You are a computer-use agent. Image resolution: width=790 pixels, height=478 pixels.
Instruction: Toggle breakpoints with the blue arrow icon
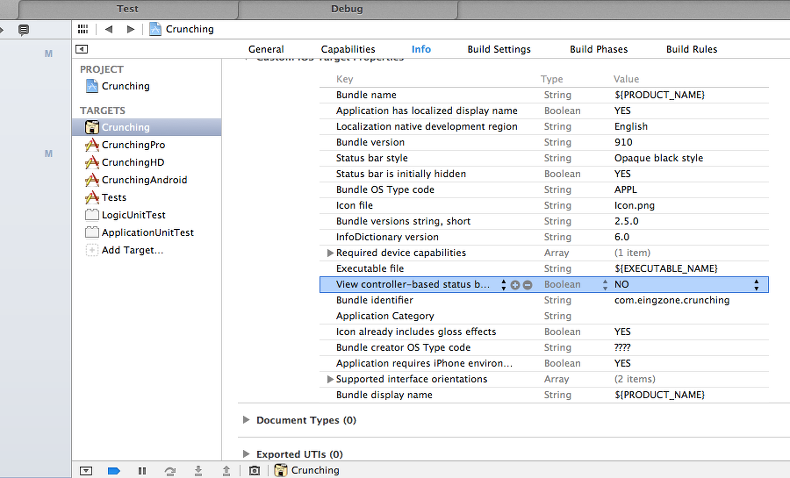114,470
